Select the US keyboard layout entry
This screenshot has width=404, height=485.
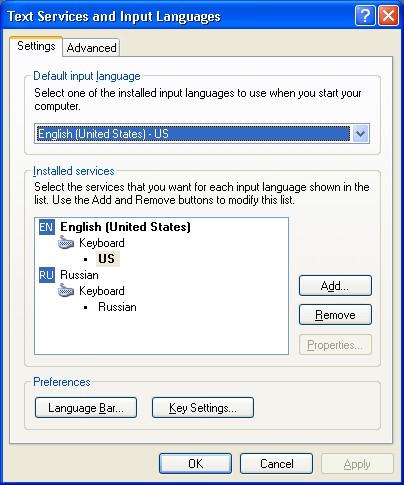(107, 259)
